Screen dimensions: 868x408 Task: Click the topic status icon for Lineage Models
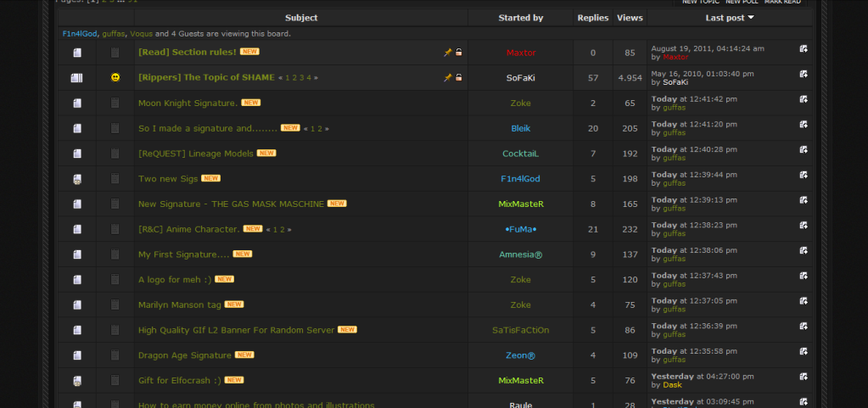coord(77,154)
